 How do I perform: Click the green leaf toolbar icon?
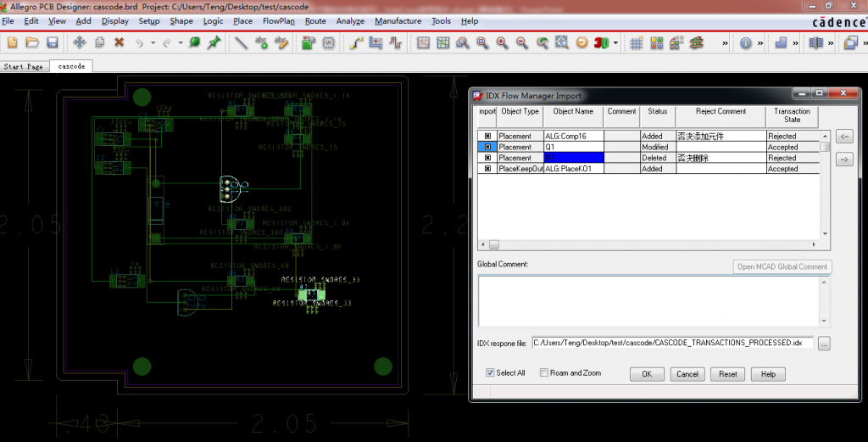coord(194,42)
